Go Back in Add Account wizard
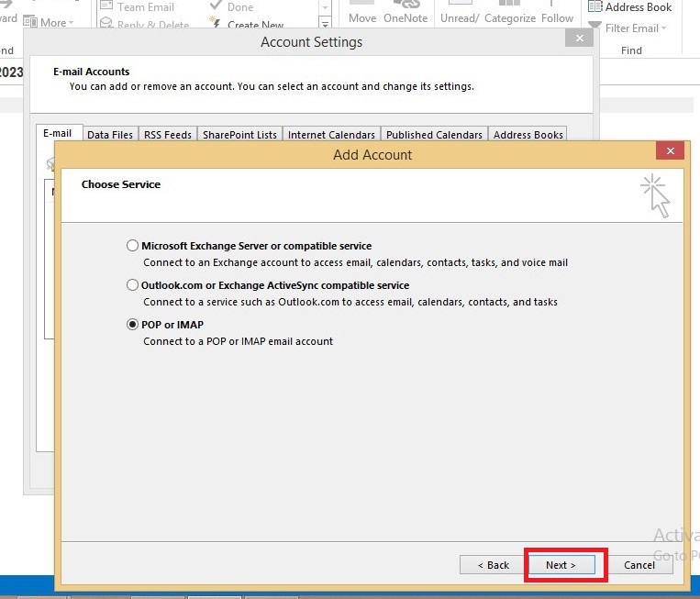The image size is (700, 599). pyautogui.click(x=493, y=565)
